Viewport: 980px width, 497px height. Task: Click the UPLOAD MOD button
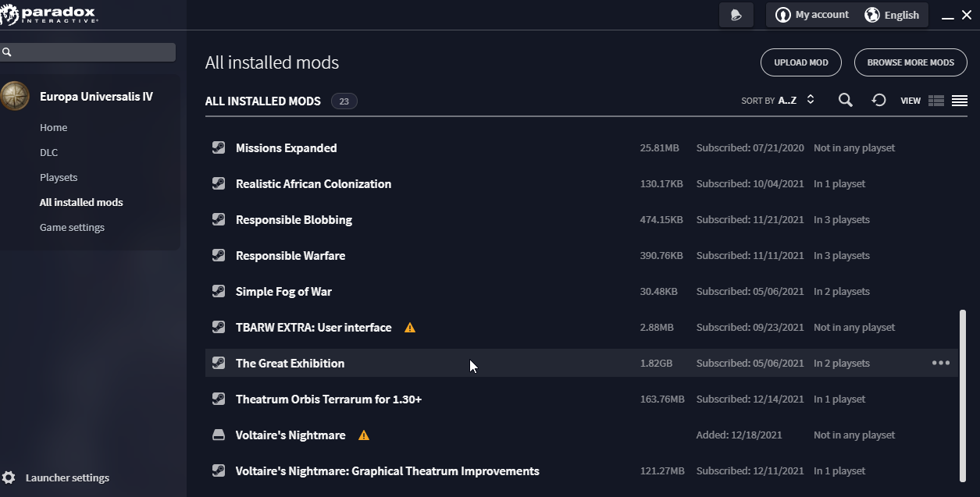click(x=801, y=62)
